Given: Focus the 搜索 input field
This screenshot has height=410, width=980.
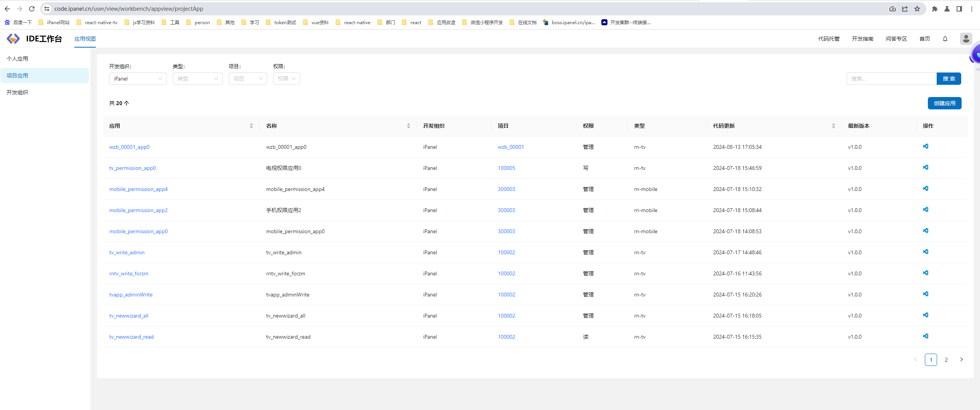Looking at the screenshot, I should pyautogui.click(x=891, y=79).
